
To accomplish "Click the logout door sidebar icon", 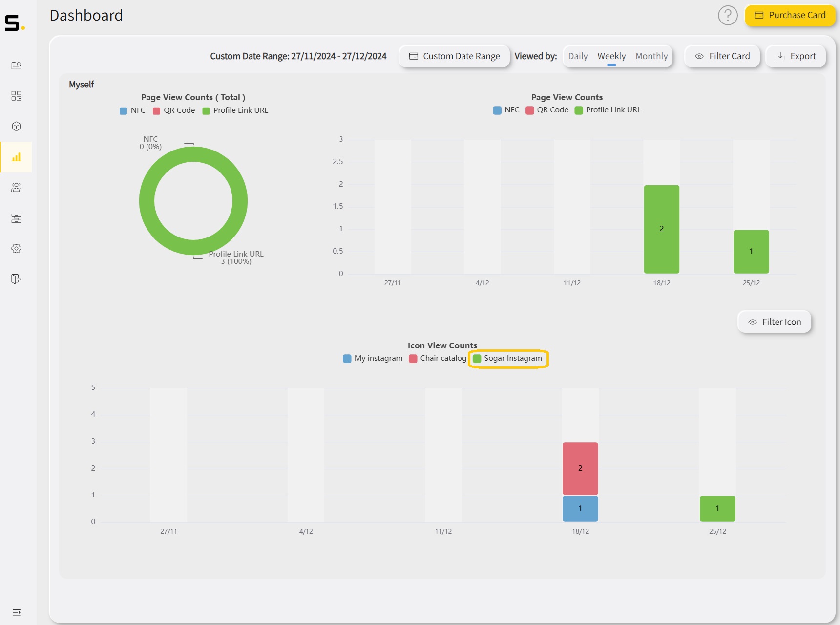I will [x=16, y=279].
